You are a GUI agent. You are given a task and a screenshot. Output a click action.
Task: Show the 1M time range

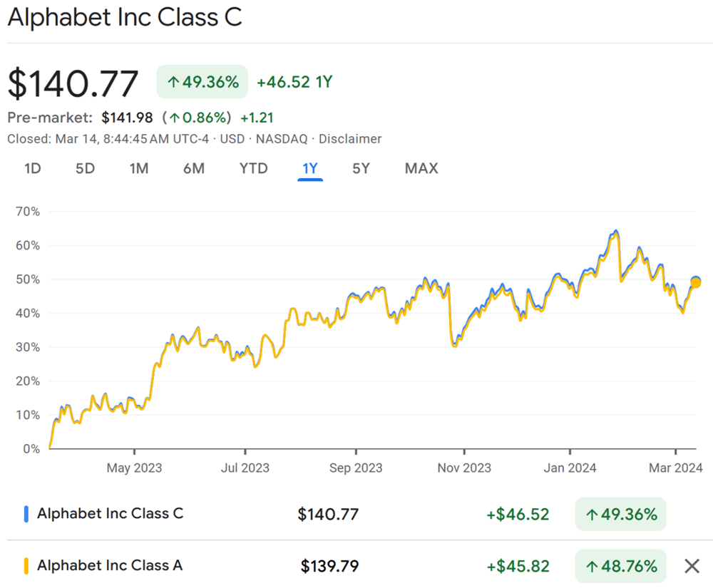[139, 169]
